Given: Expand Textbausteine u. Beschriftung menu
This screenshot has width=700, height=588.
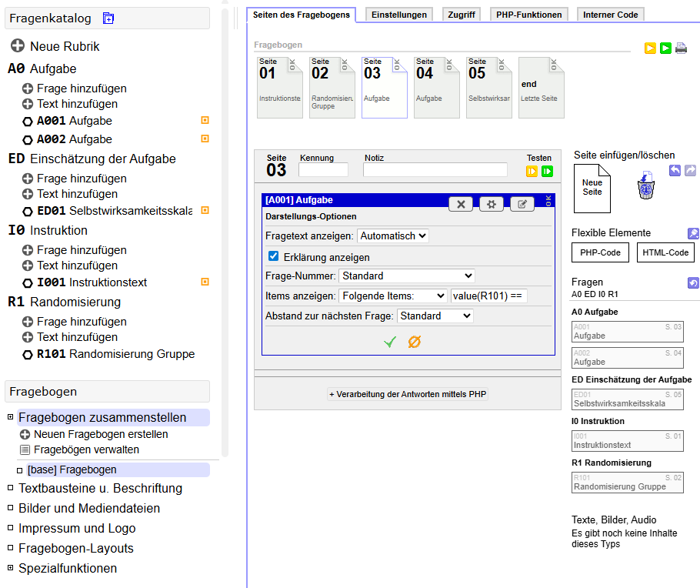Looking at the screenshot, I should (x=100, y=488).
